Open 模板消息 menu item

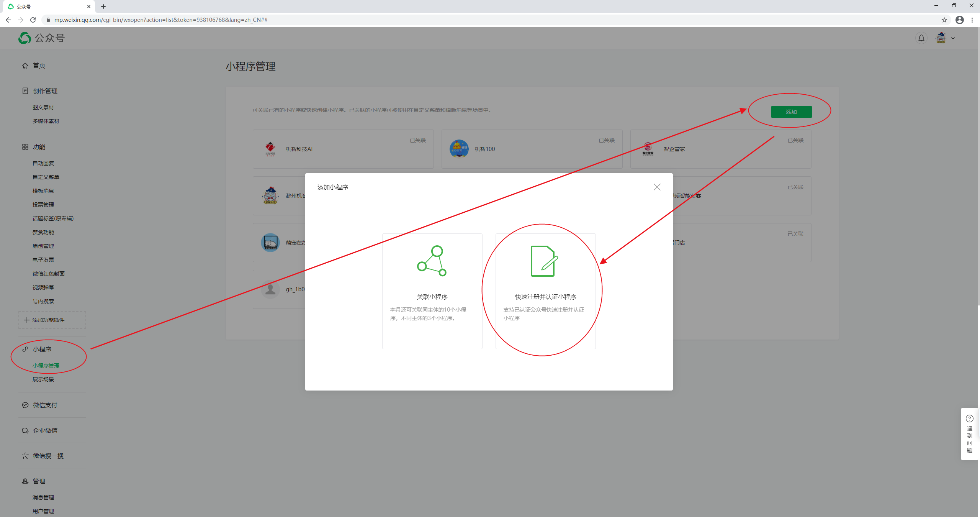pyautogui.click(x=43, y=191)
